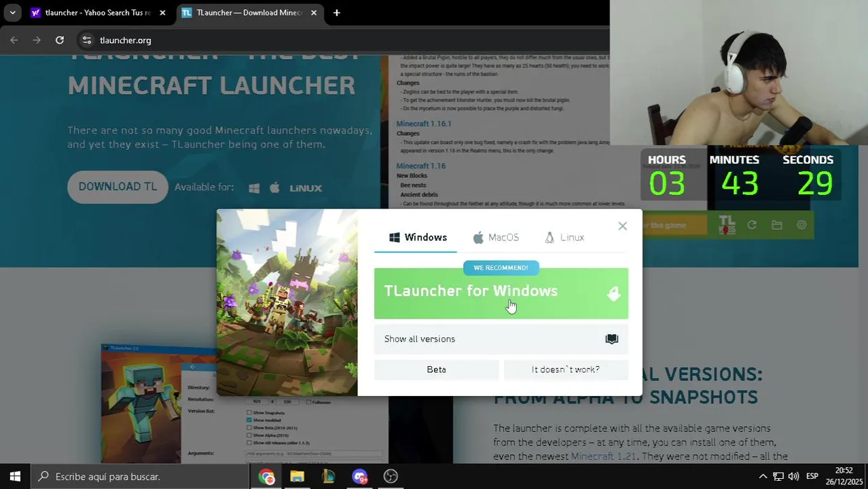868x489 pixels.
Task: Open the tab search dropdown in Chrome
Action: point(12,12)
